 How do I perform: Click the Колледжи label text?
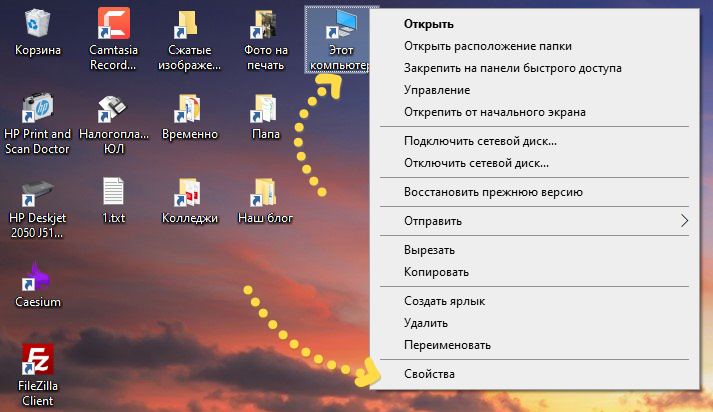click(x=190, y=218)
